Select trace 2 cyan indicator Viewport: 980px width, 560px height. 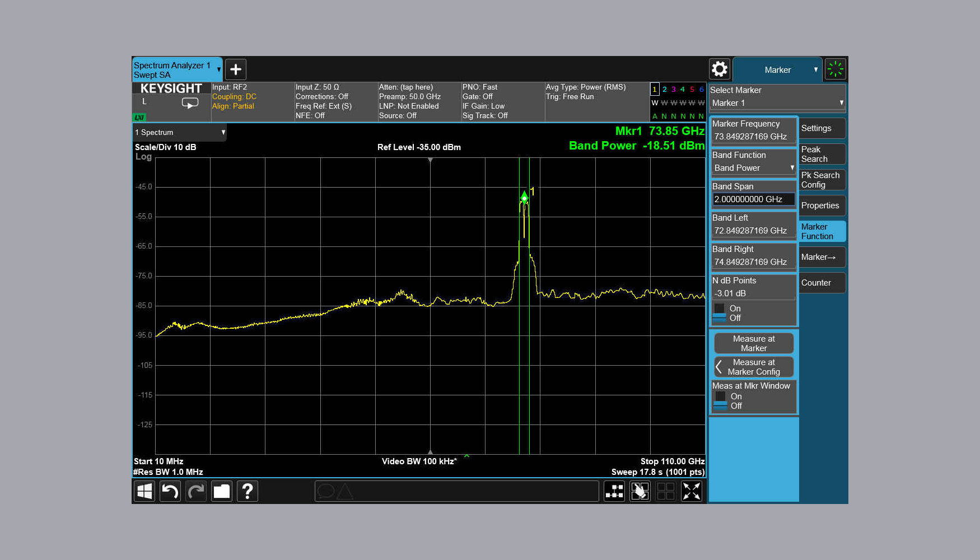[x=664, y=90]
